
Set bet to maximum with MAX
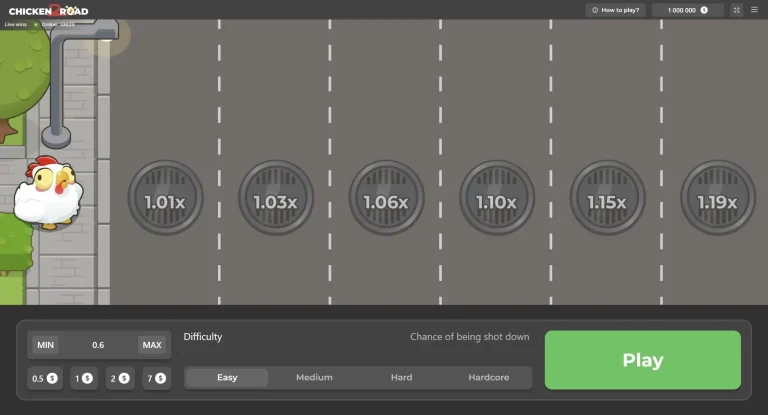(x=152, y=345)
